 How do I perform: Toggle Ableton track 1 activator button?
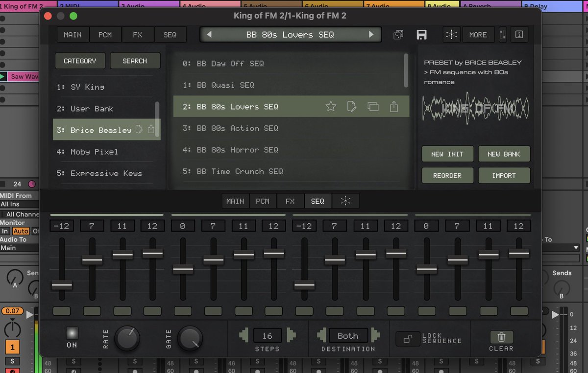point(12,348)
